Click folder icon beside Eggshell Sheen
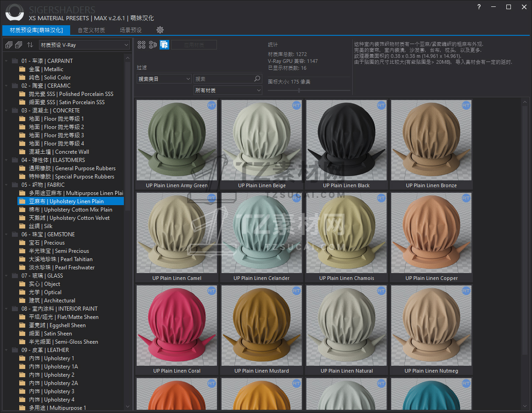The width and height of the screenshot is (532, 413). point(22,325)
